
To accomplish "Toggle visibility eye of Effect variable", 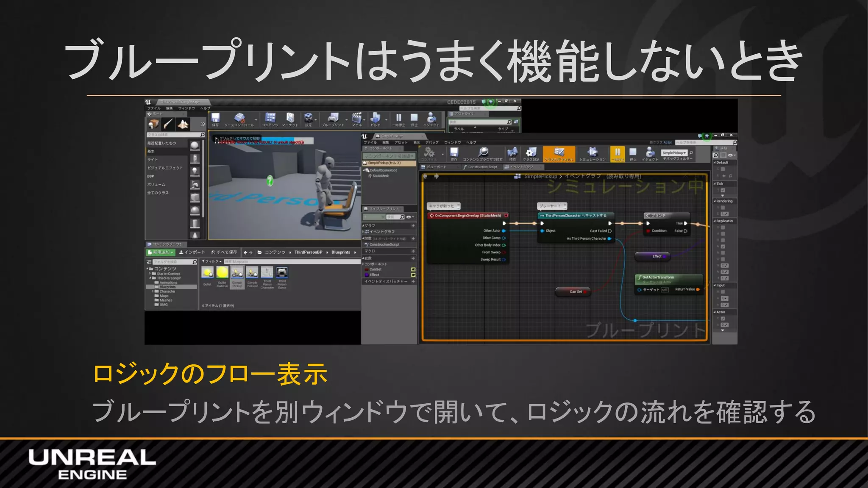I will (x=413, y=275).
